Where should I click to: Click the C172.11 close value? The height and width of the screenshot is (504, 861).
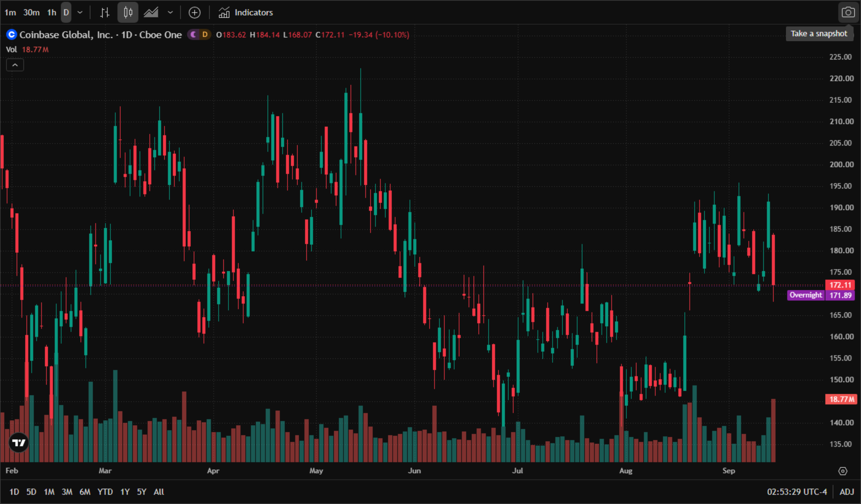[x=330, y=35]
